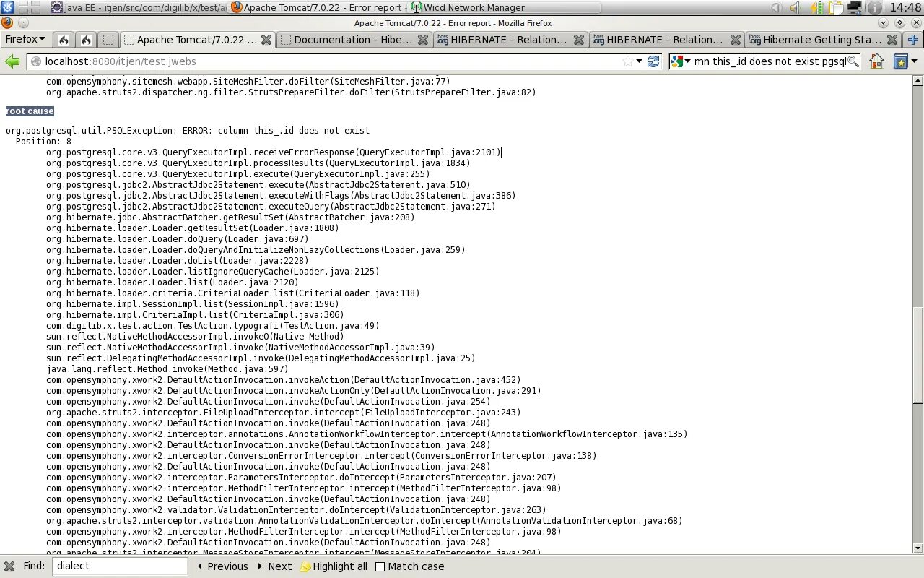Open the info notifications tray icon
Screen dimensions: 924x578
[873, 8]
